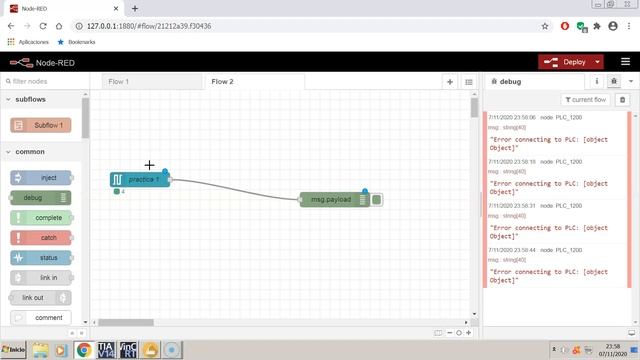This screenshot has width=640, height=360.
Task: Open the browser extensions puzzle icon
Action: [x=597, y=27]
